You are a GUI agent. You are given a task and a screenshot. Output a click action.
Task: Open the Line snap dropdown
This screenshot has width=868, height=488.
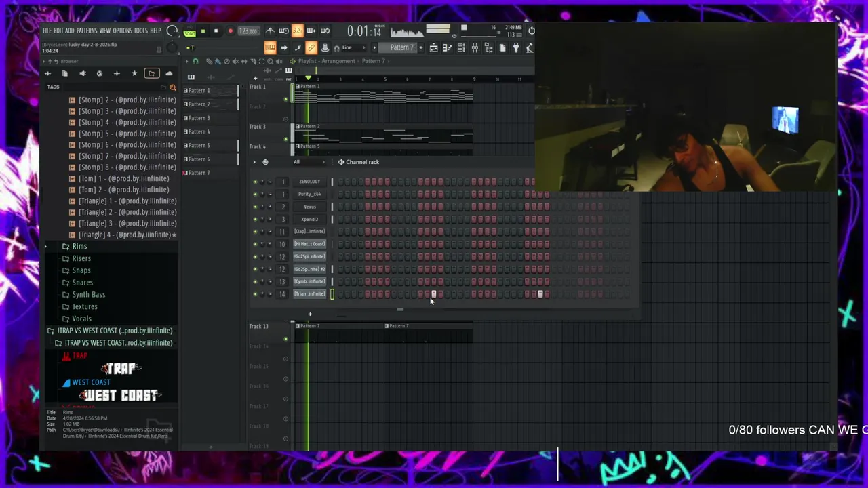tap(353, 47)
